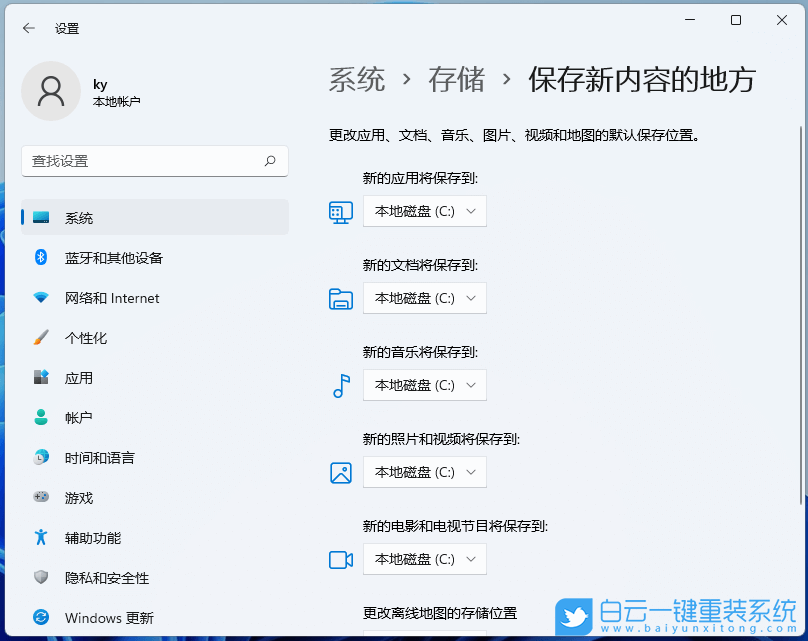Screen dimensions: 808x641
Task: Select the 辅助功能 accessibility icon
Action: point(40,538)
